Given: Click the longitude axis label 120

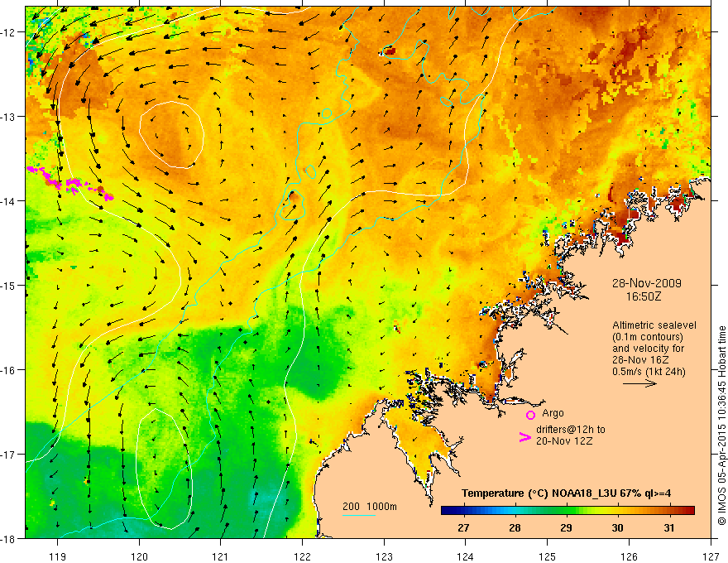Looking at the screenshot, I should point(139,556).
